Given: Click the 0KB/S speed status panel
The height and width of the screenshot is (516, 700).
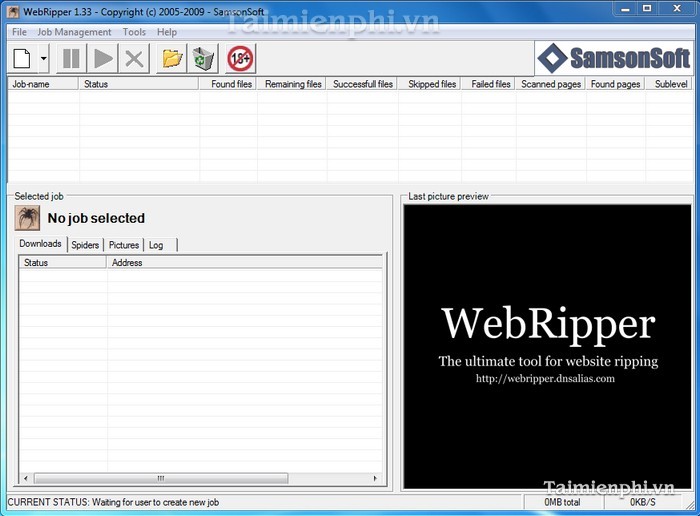Looking at the screenshot, I should click(x=643, y=502).
